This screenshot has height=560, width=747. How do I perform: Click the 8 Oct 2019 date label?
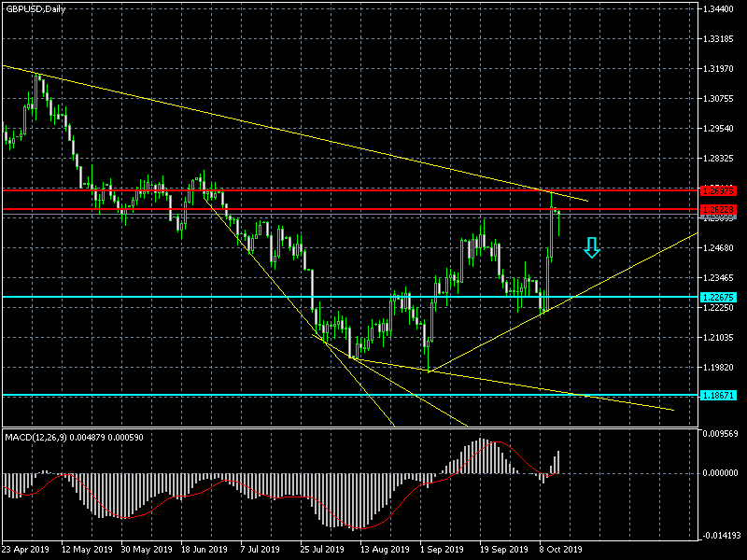click(560, 549)
